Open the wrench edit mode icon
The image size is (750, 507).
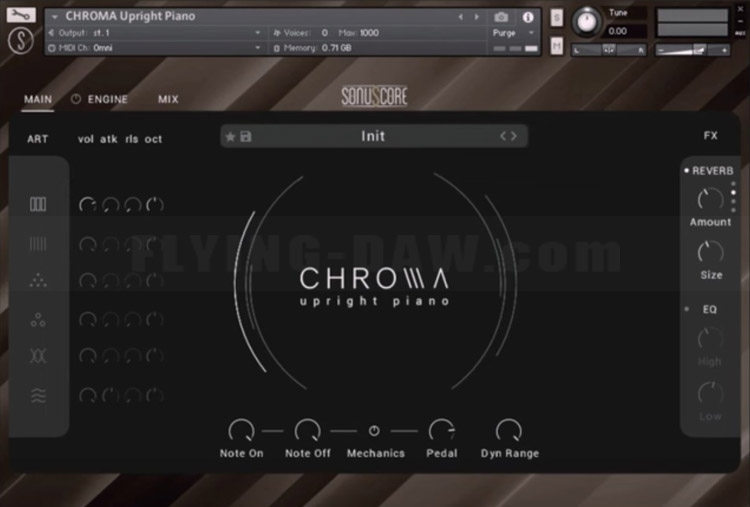(21, 15)
